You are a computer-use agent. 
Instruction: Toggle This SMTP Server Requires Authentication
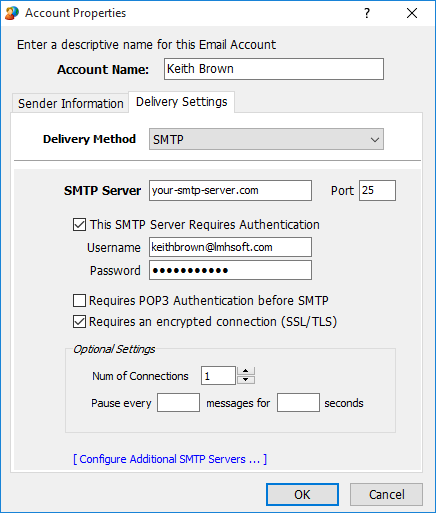coord(79,225)
